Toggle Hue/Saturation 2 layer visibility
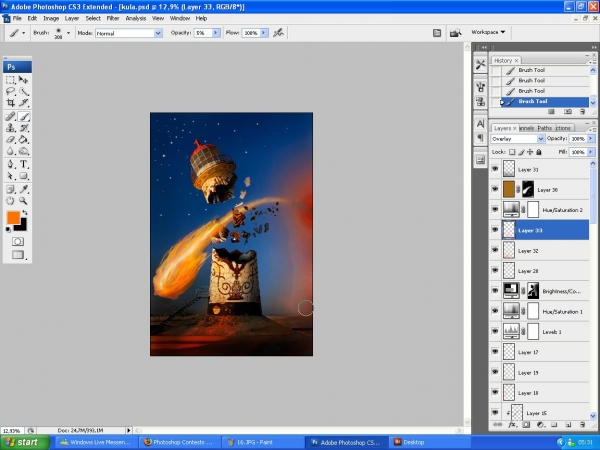The height and width of the screenshot is (450, 600). tap(495, 209)
